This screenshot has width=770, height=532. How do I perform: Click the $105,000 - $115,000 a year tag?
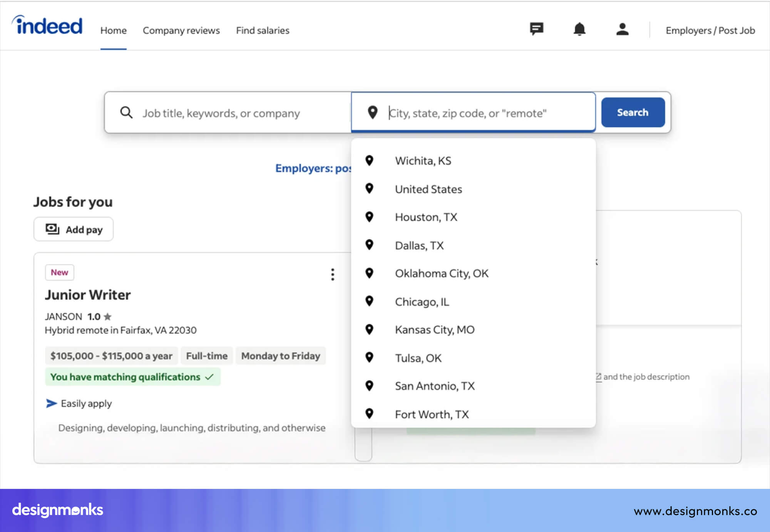[x=111, y=356]
